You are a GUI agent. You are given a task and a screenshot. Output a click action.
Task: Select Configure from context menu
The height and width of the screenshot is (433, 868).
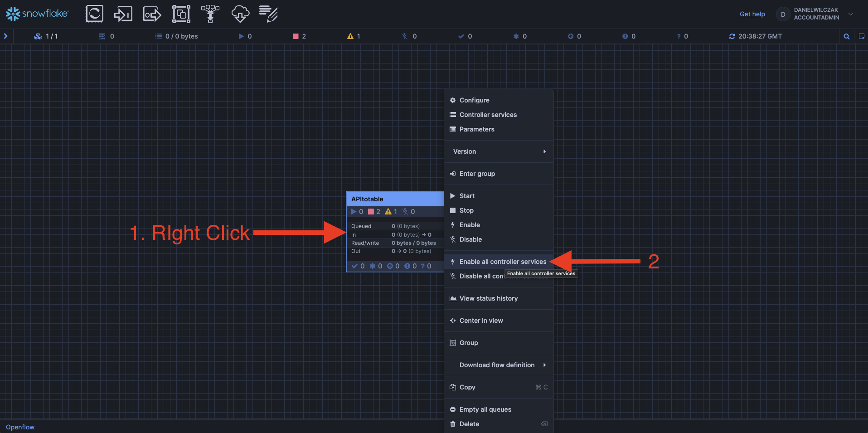[x=474, y=100]
